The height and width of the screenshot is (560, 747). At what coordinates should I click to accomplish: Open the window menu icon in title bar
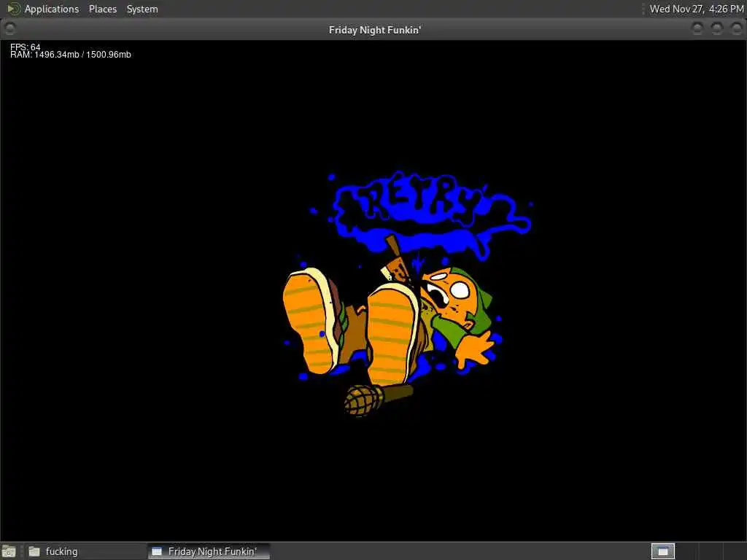pos(9,29)
